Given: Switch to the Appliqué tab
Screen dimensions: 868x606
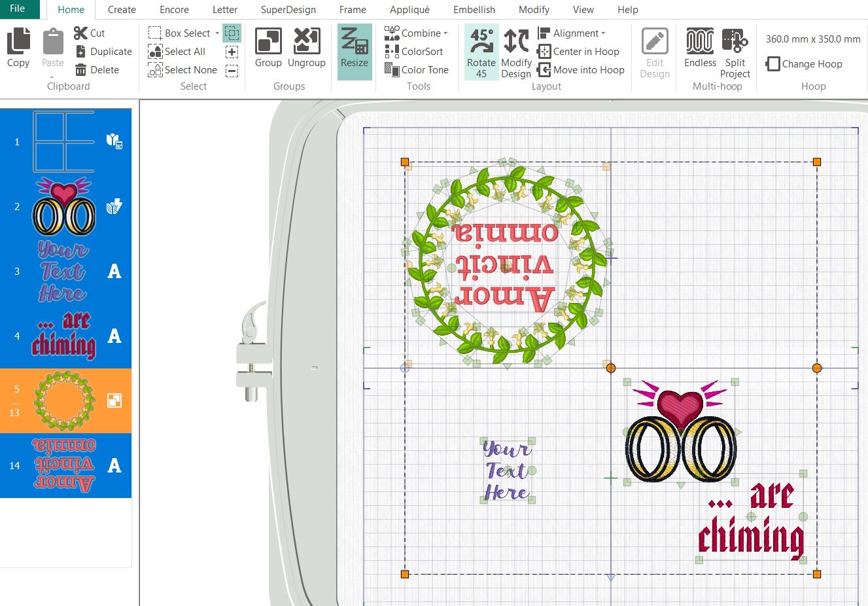Looking at the screenshot, I should click(410, 9).
